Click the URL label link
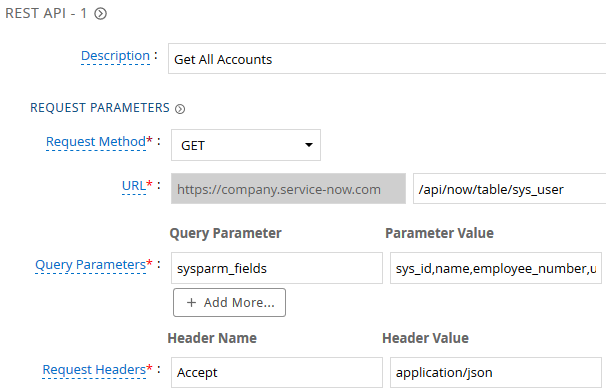 pos(134,186)
